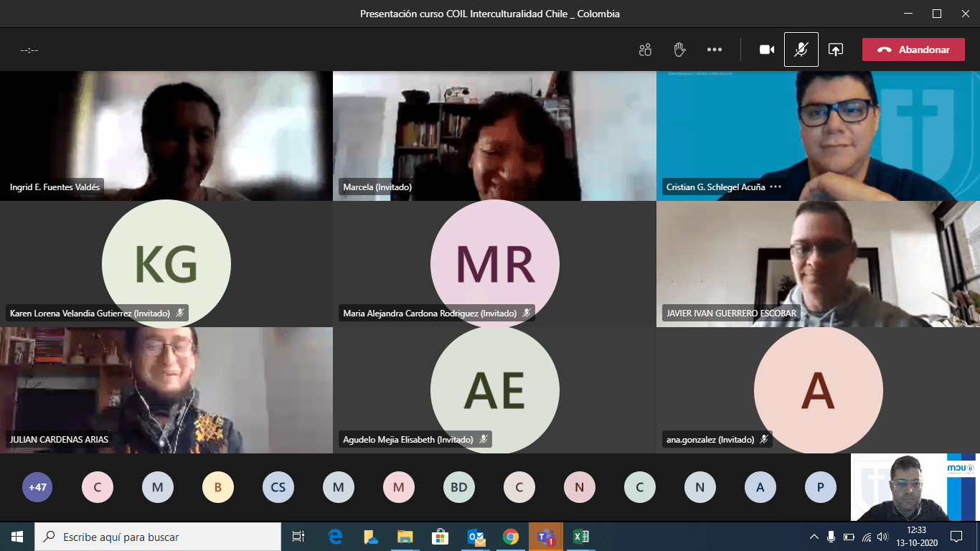980x551 pixels.
Task: Click the self-view video thumbnail
Action: click(x=913, y=487)
